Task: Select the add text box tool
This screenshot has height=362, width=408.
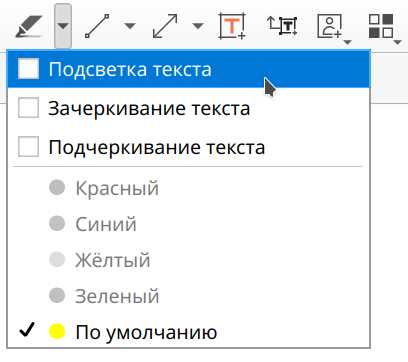Action: pyautogui.click(x=232, y=26)
